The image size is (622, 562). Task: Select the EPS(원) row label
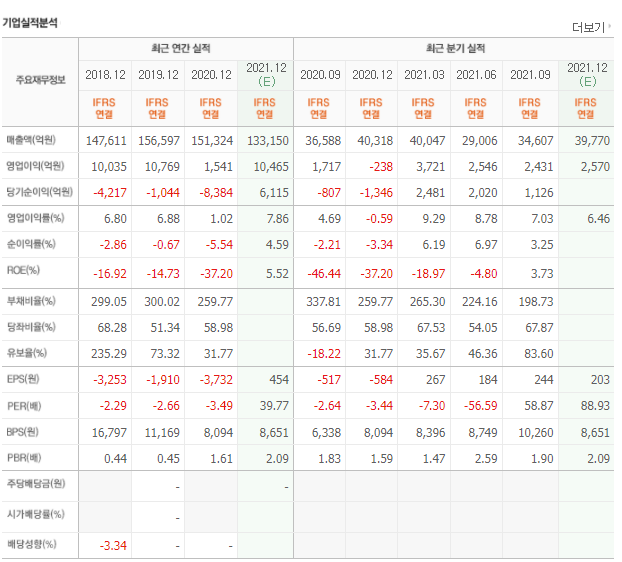23,379
